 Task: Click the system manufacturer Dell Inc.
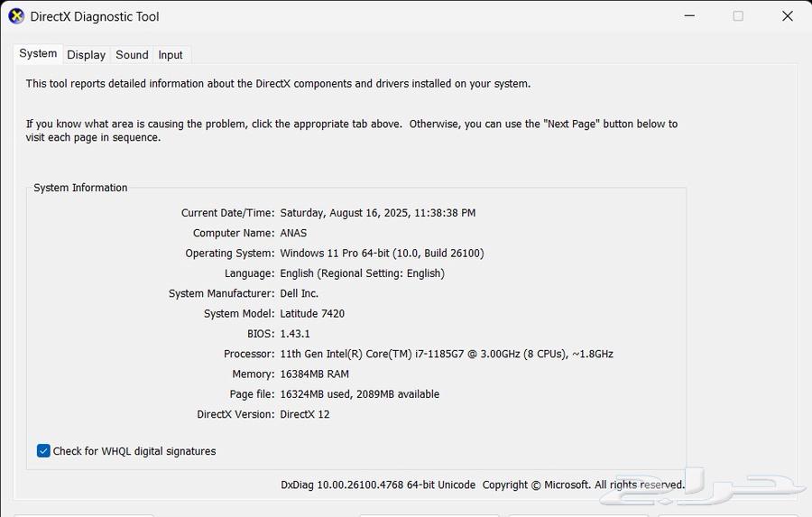(x=299, y=293)
